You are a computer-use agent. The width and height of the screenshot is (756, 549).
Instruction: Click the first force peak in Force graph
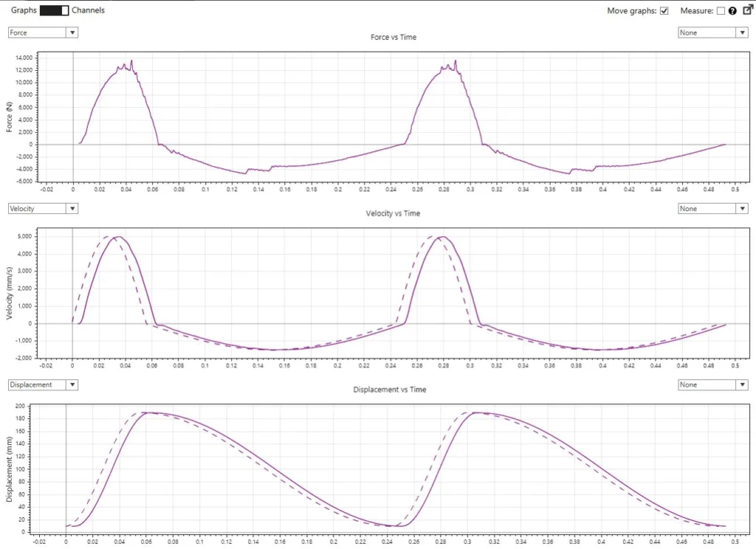[x=131, y=61]
